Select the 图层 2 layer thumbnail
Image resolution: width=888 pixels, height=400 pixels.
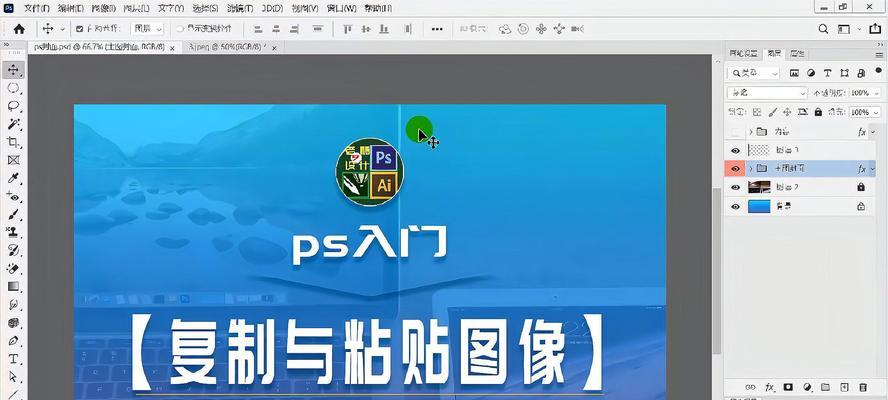[x=759, y=188]
